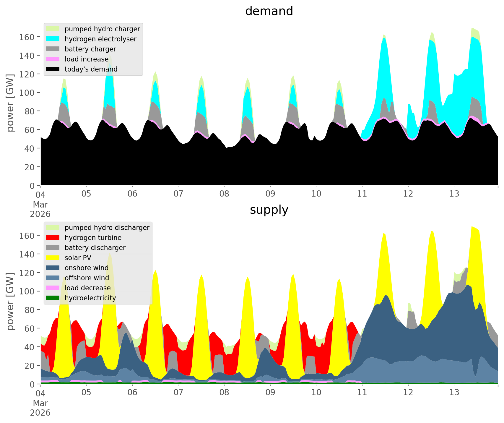Click the '08' date tick below demand chart

coord(224,194)
